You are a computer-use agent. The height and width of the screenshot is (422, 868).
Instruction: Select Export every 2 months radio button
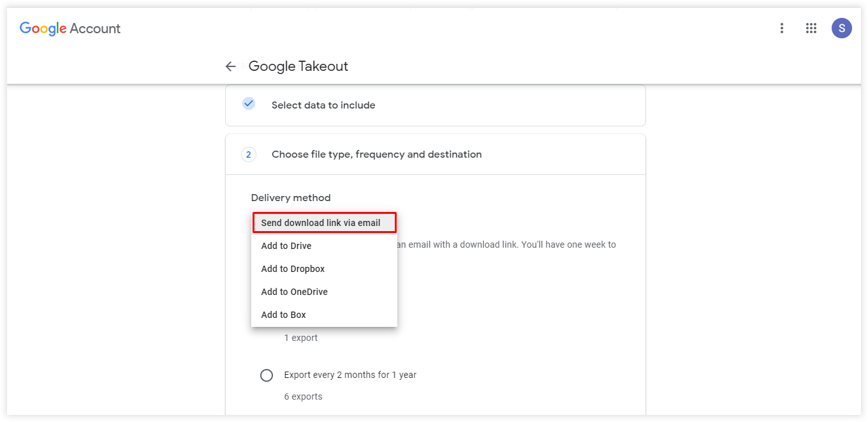267,375
